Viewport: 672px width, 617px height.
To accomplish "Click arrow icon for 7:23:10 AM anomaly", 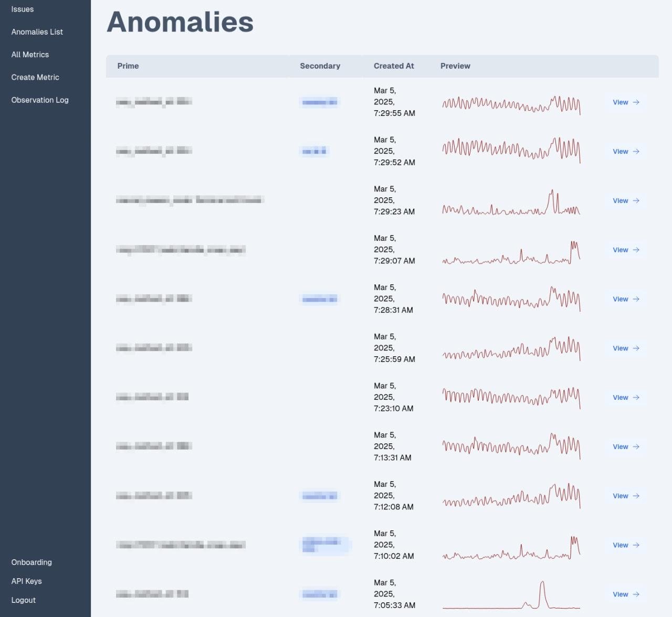I will (636, 398).
